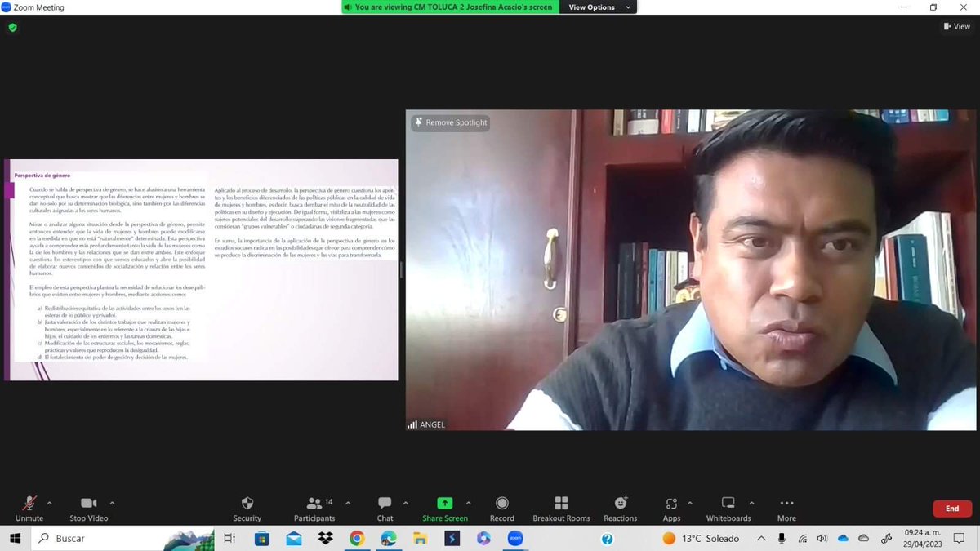Screen dimensions: 980x551
Task: Open Wi-Fi network settings in tray
Action: 803,539
